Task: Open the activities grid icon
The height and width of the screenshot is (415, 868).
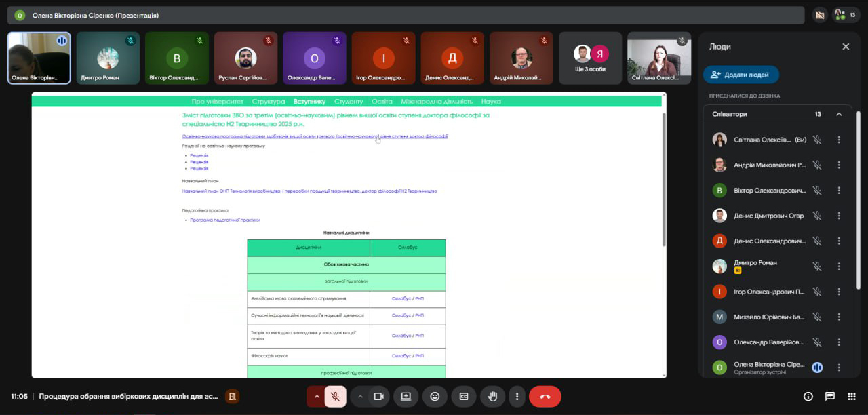Action: click(x=851, y=396)
